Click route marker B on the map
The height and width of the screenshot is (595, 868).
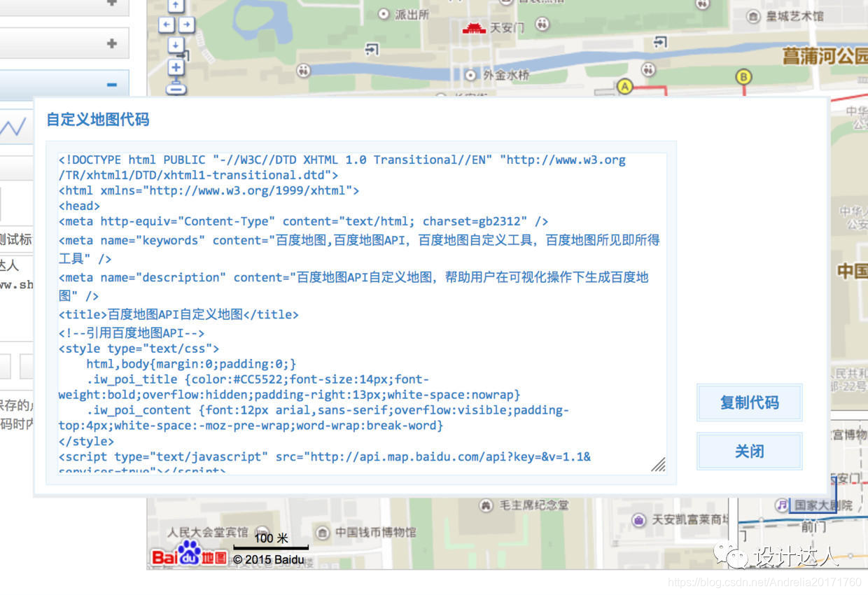tap(743, 77)
